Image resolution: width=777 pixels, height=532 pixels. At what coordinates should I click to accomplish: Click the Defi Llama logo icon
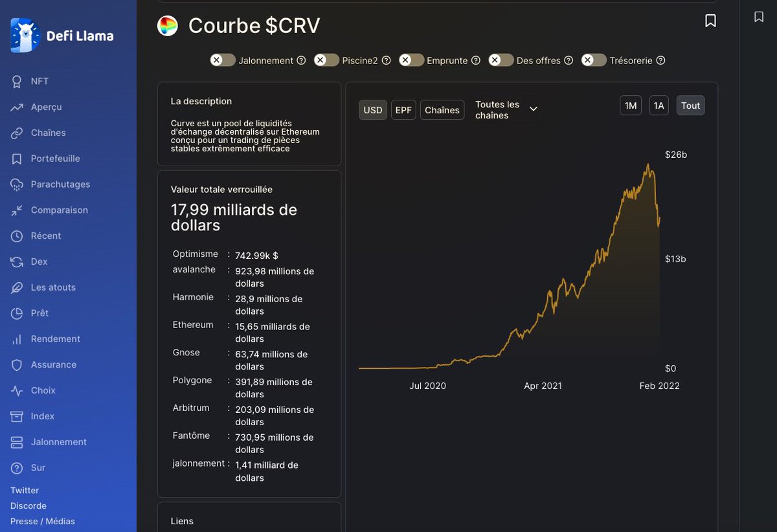click(25, 35)
